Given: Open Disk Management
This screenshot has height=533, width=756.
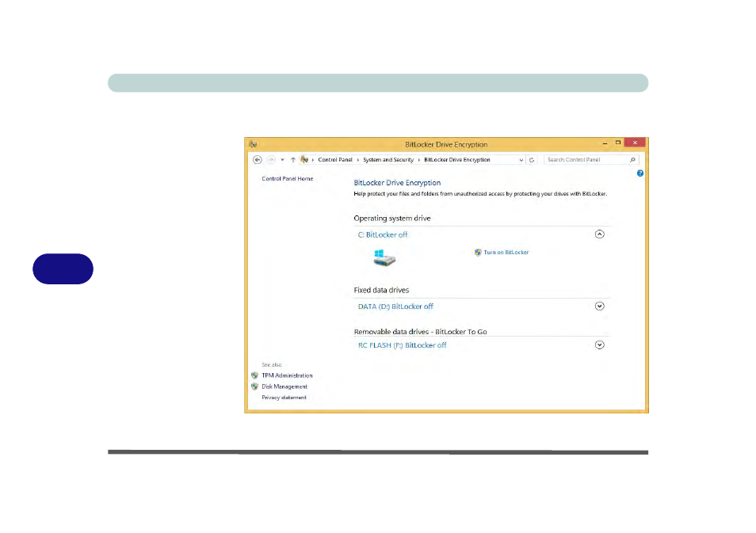Looking at the screenshot, I should coord(284,386).
